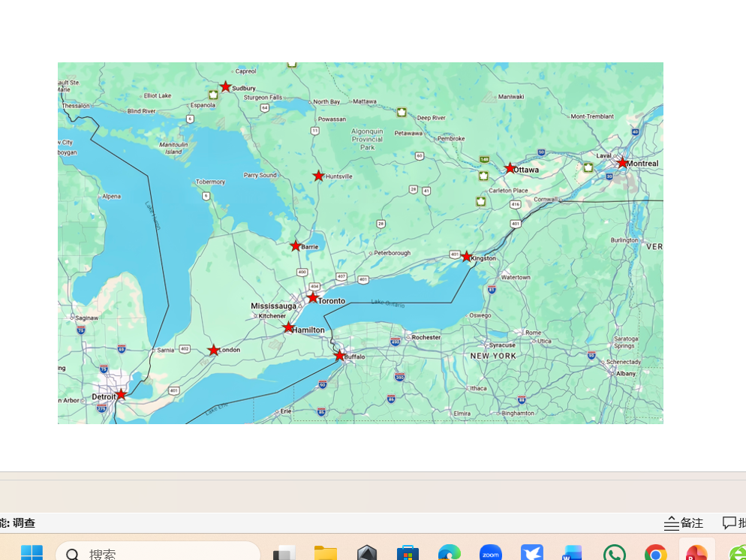The image size is (746, 560).
Task: Open Microsoft Store from the taskbar
Action: pos(408,554)
